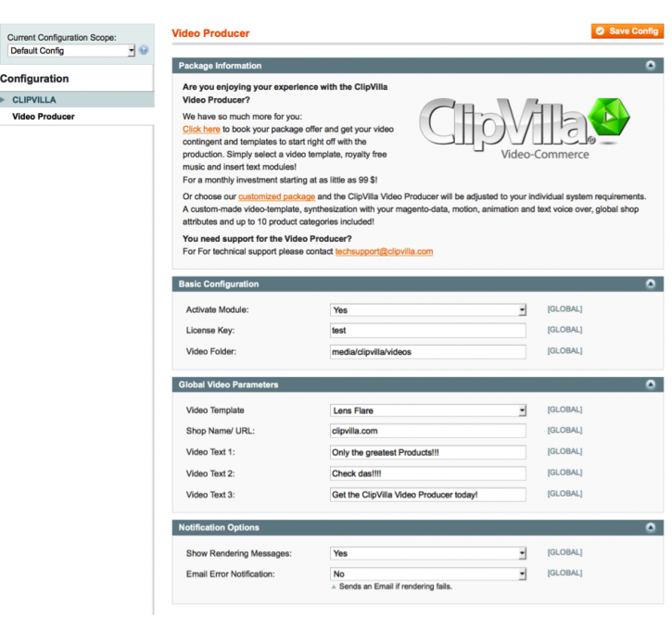Click the green ClipVilla play gem icon
Image resolution: width=672 pixels, height=630 pixels.
609,118
